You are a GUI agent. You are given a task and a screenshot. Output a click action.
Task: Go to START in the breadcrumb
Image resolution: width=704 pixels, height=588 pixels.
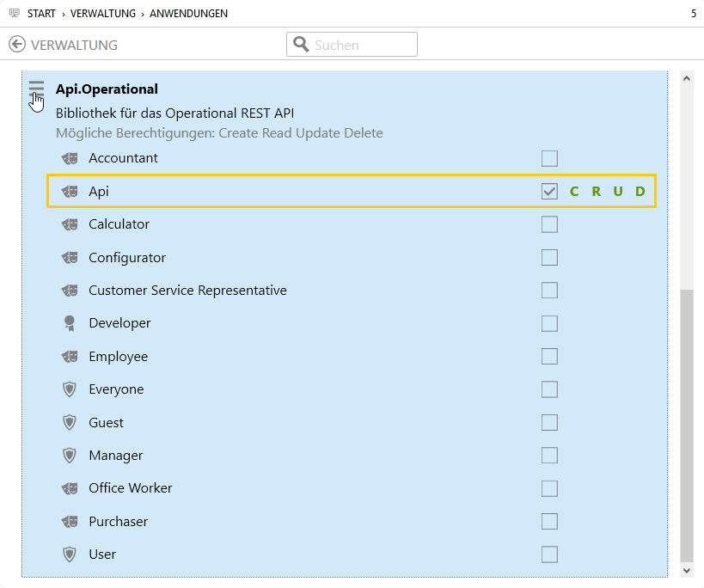pos(41,14)
